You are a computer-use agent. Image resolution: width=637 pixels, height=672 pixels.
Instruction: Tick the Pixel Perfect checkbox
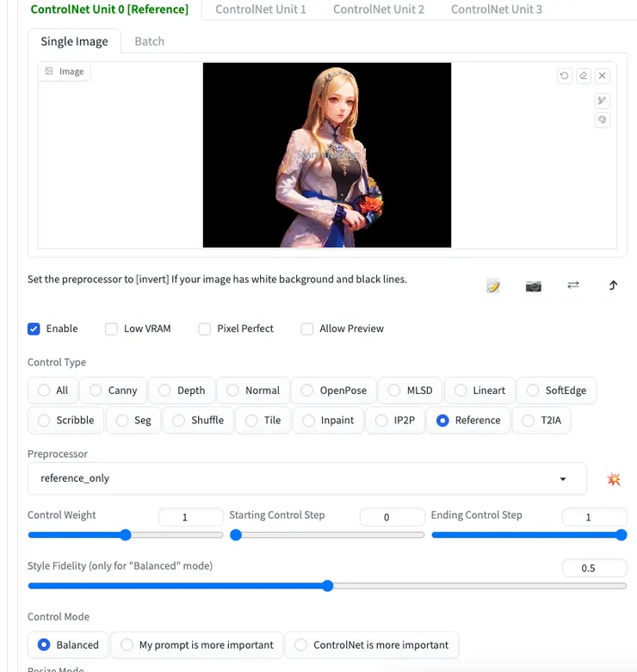pos(205,329)
